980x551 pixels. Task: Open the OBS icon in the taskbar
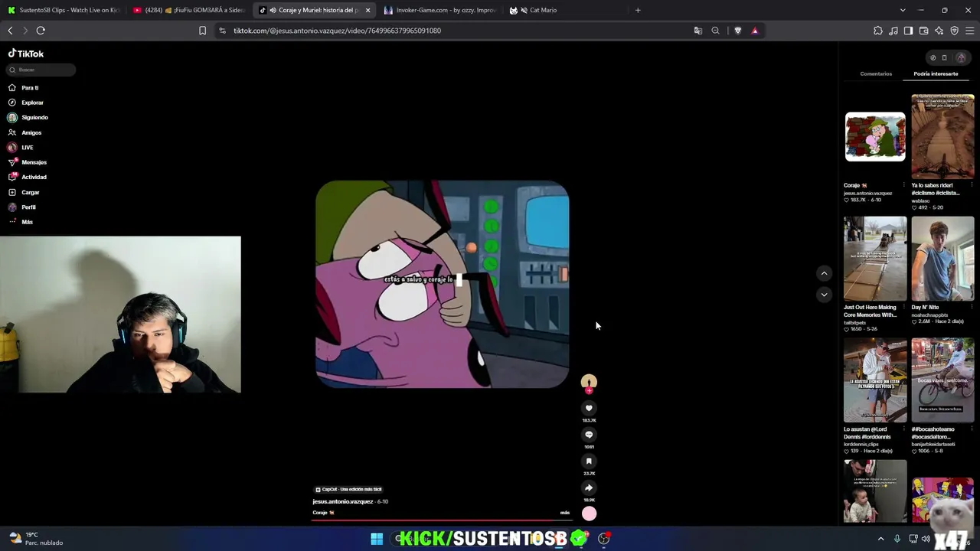coord(603,539)
